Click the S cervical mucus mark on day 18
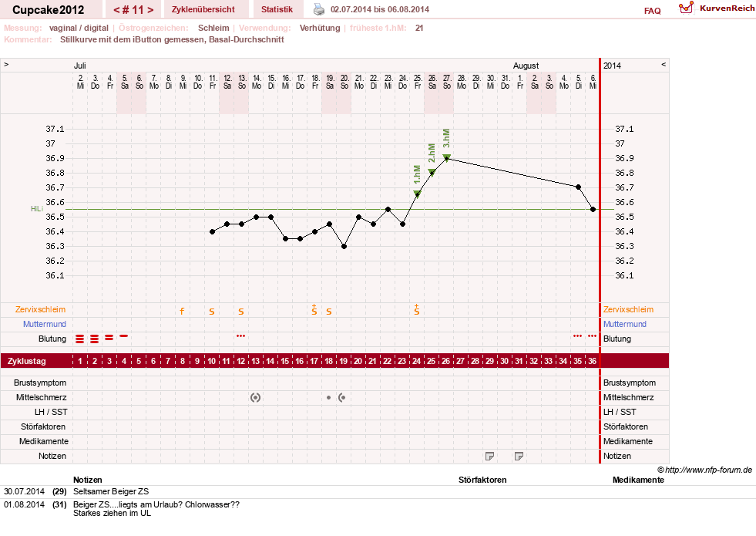Image resolution: width=756 pixels, height=536 pixels. point(329,312)
